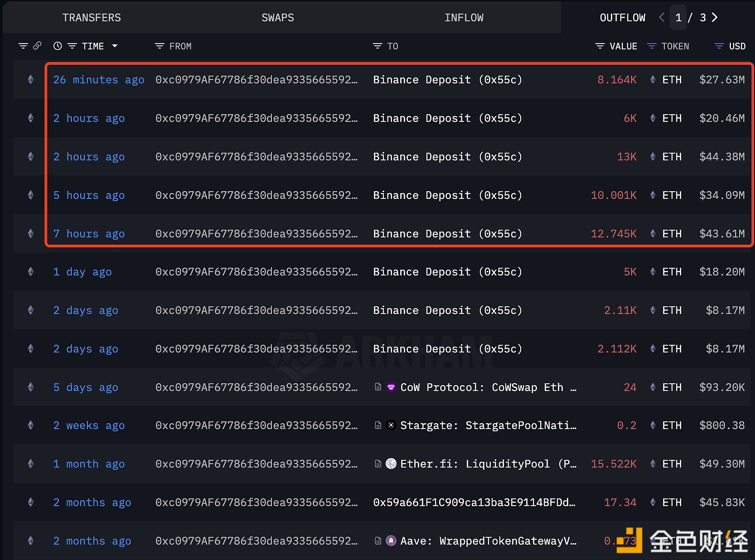Switch to the TRANSFERS tab
This screenshot has height=560, width=755.
coord(92,18)
